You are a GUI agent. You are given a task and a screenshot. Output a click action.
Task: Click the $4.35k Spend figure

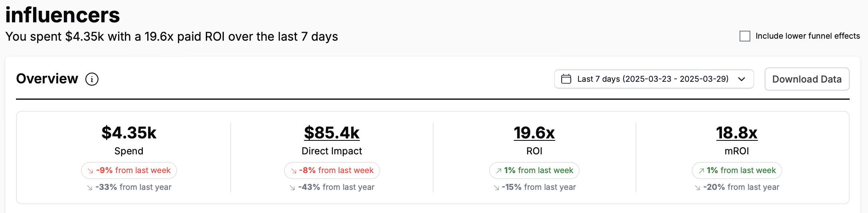click(129, 133)
